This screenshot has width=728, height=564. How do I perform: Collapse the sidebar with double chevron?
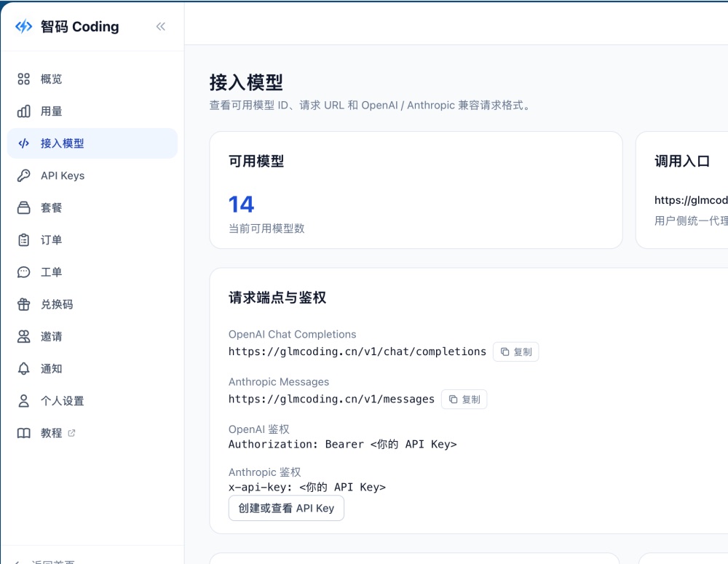tap(161, 26)
